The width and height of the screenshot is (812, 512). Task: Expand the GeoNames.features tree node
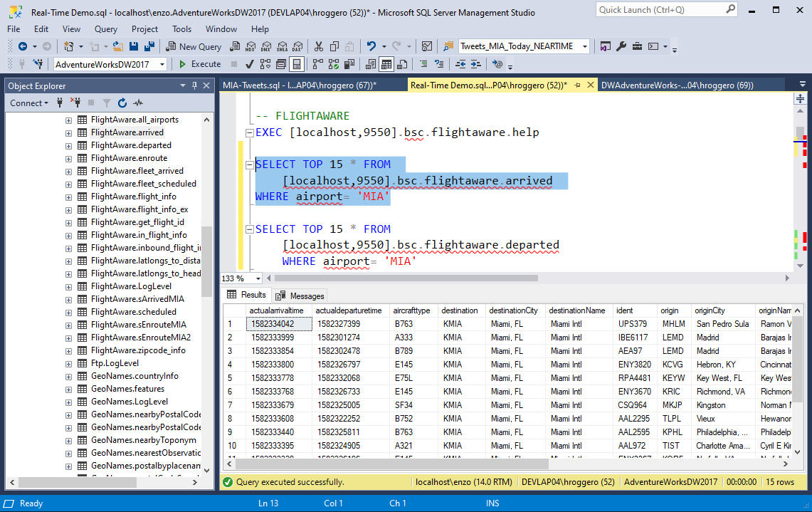point(68,390)
